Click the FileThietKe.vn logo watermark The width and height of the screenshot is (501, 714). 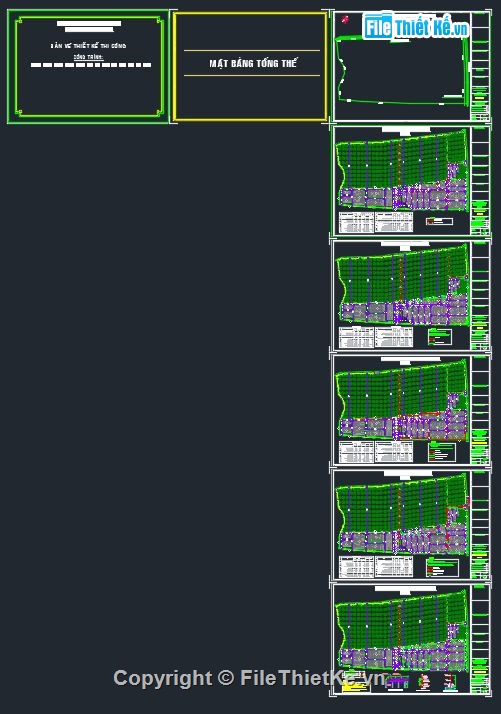pyautogui.click(x=415, y=26)
